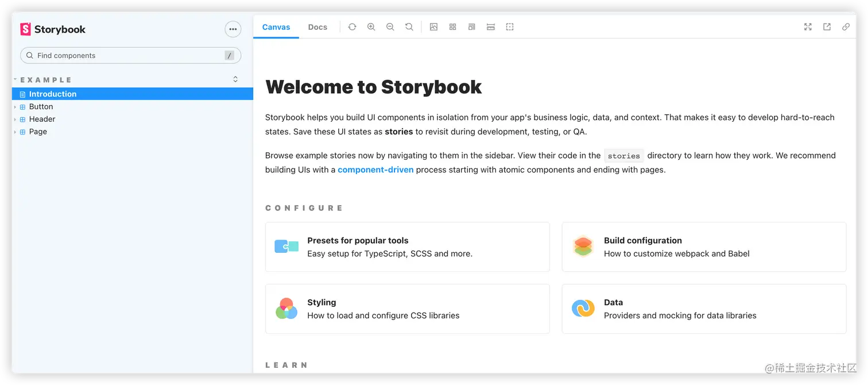Click the Page component grid icon
Image resolution: width=868 pixels, height=385 pixels.
[x=23, y=132]
